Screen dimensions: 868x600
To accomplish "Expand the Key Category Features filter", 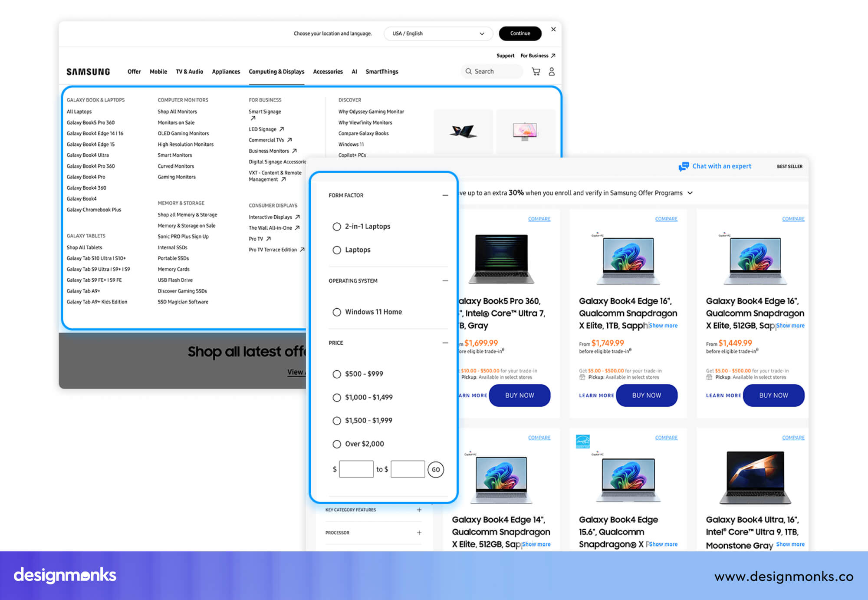I will tap(419, 510).
